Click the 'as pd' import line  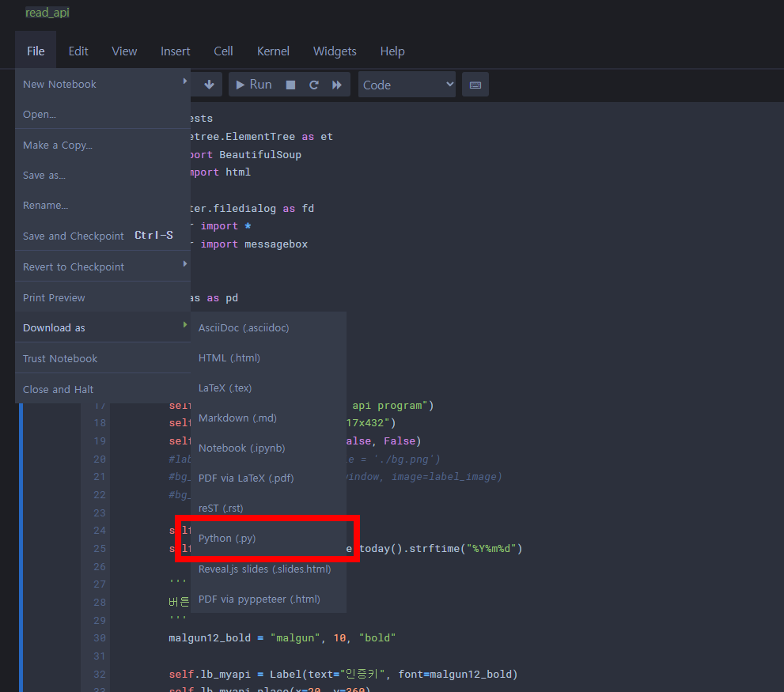pyautogui.click(x=214, y=298)
